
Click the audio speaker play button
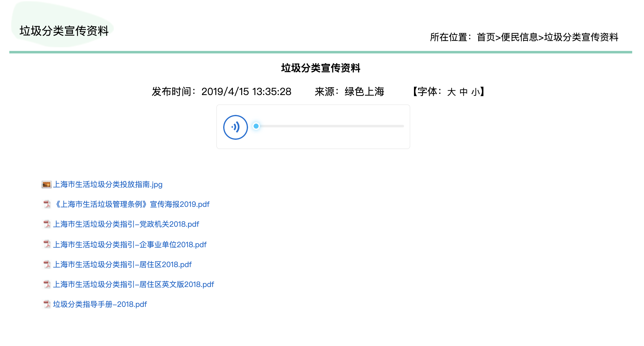pyautogui.click(x=235, y=127)
